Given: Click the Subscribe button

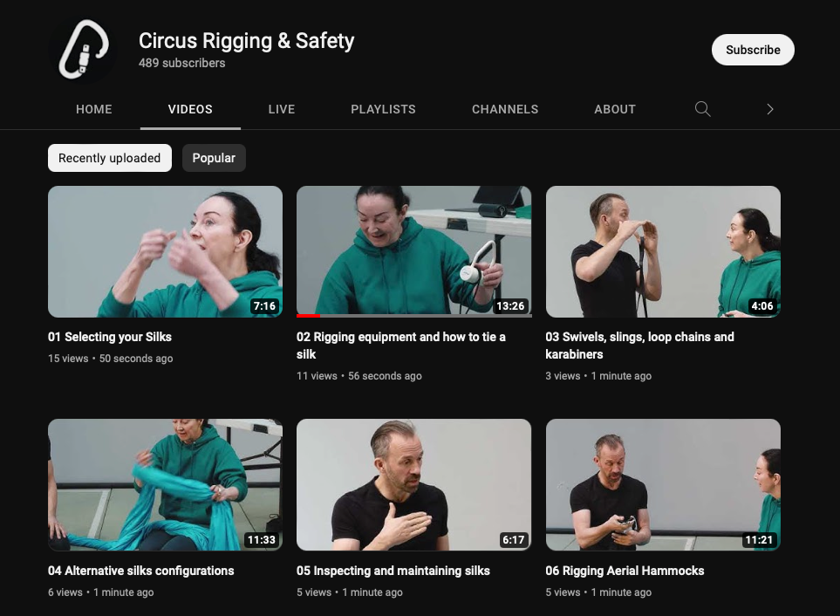Looking at the screenshot, I should tap(753, 50).
